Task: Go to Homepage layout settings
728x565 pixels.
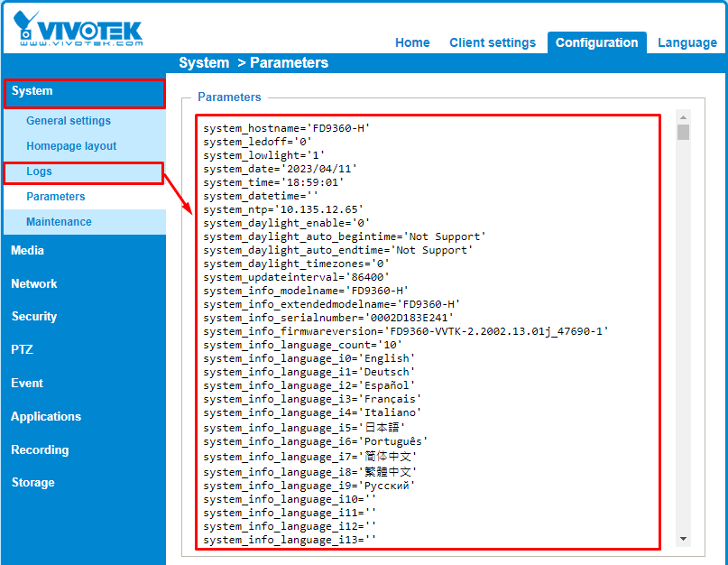Action: click(71, 146)
